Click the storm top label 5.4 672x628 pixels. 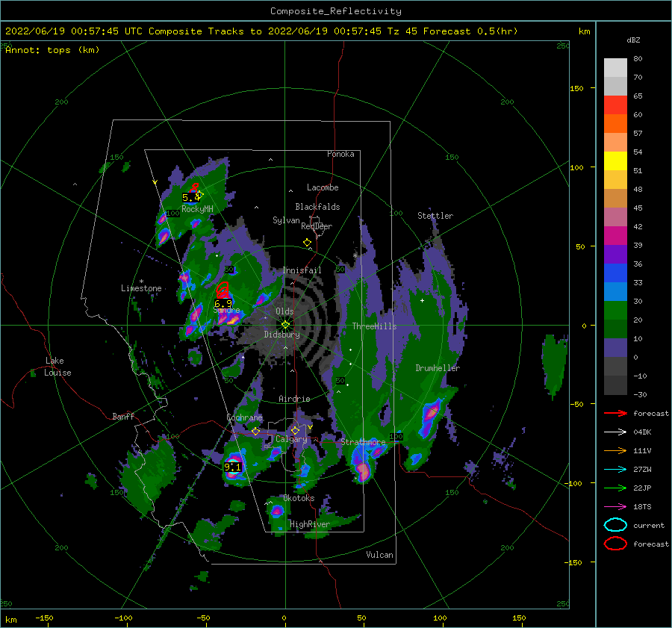[x=191, y=198]
